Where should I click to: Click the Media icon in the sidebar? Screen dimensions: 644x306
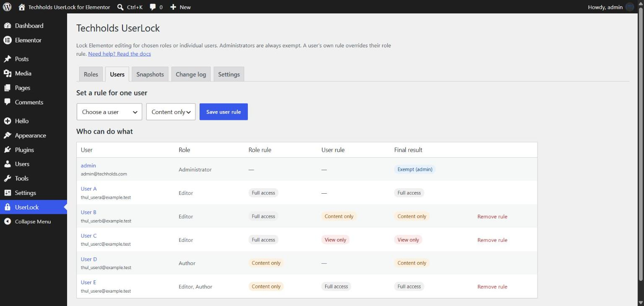click(8, 73)
